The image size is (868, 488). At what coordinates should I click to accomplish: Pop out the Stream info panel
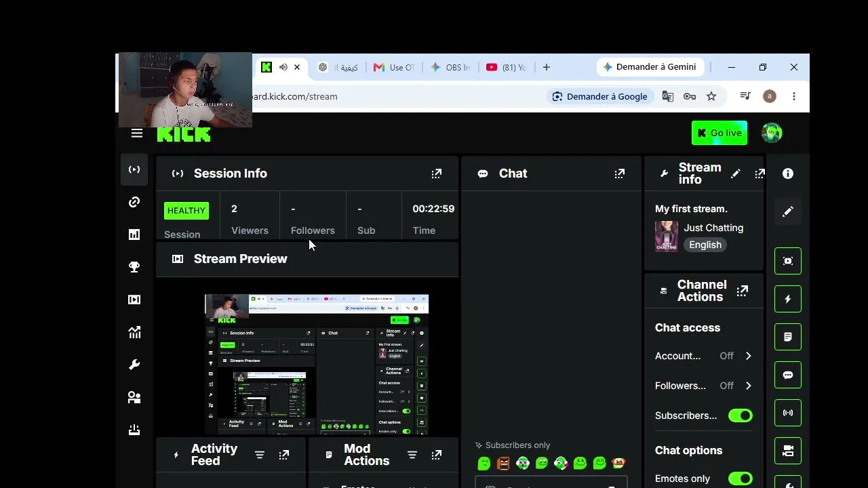pyautogui.click(x=760, y=174)
